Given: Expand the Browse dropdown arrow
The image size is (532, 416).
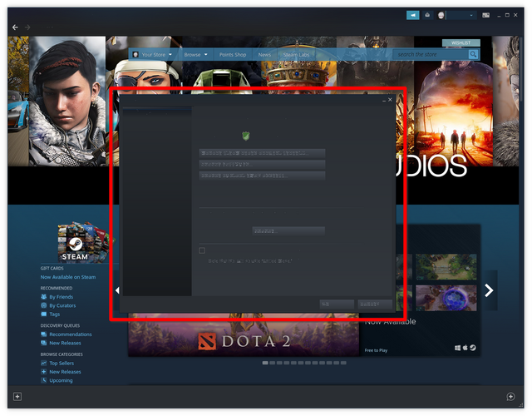Looking at the screenshot, I should click(205, 54).
